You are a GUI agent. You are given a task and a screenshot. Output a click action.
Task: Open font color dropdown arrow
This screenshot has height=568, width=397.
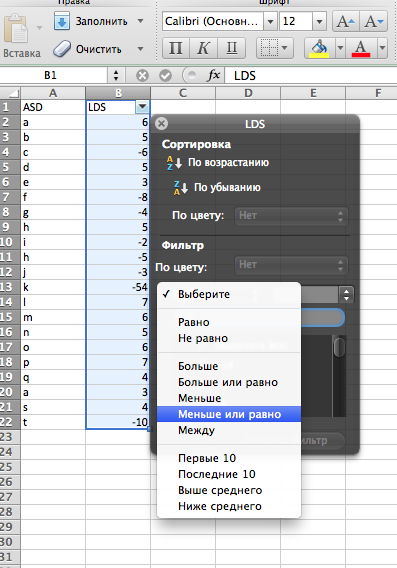pos(382,48)
